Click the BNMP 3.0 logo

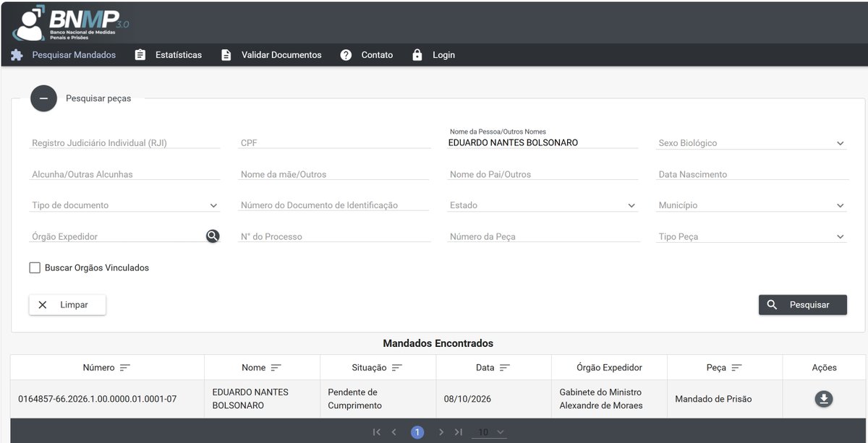coord(70,22)
